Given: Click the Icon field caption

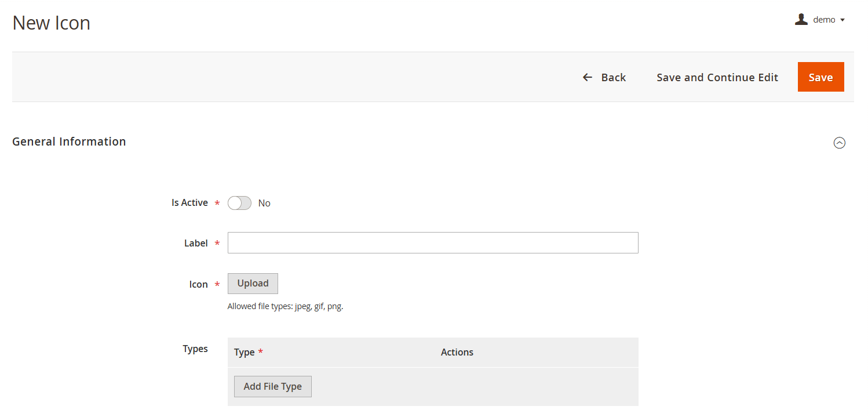Looking at the screenshot, I should [x=198, y=284].
